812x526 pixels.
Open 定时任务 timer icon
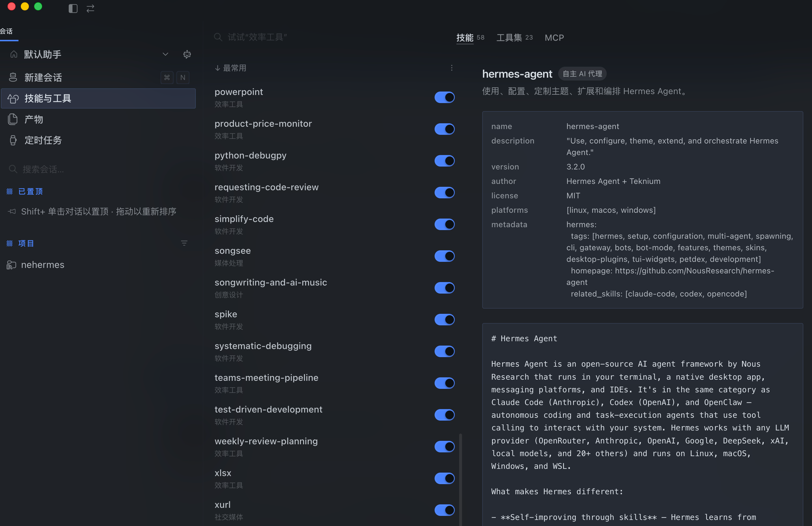tap(13, 140)
